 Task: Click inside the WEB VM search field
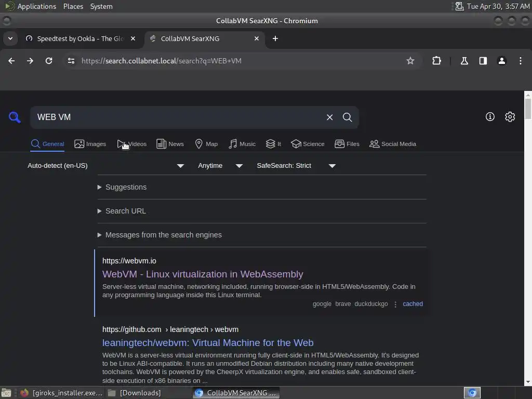click(177, 117)
